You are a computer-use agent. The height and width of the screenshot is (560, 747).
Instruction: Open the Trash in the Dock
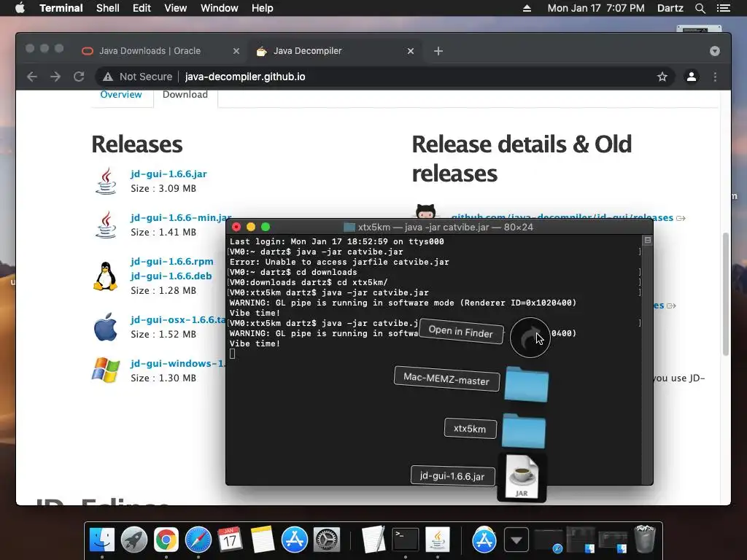click(645, 539)
